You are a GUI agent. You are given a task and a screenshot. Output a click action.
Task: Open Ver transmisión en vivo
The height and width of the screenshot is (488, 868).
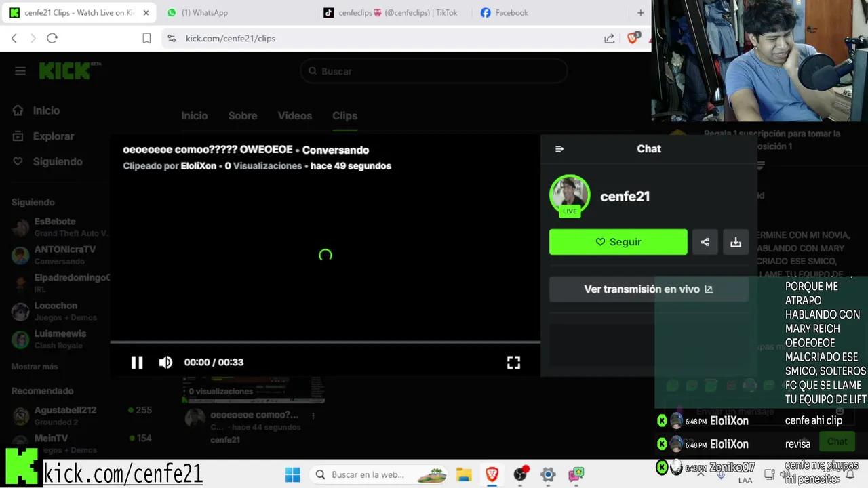(648, 289)
